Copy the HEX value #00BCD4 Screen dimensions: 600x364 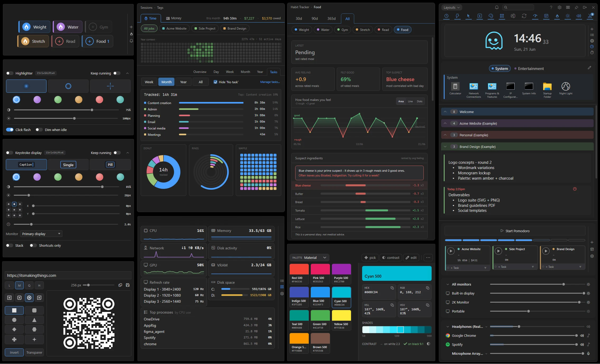point(392,288)
